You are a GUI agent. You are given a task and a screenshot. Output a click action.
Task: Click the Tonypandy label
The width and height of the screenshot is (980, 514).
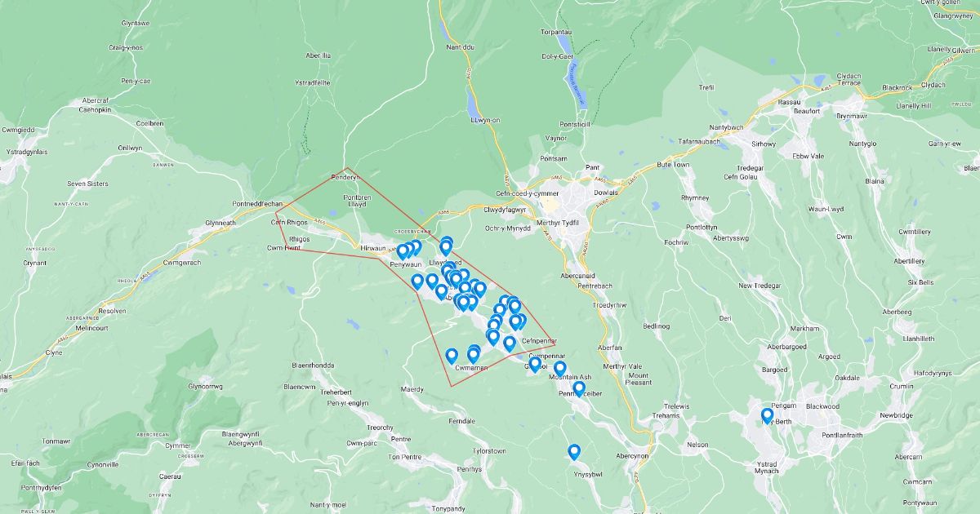448,509
